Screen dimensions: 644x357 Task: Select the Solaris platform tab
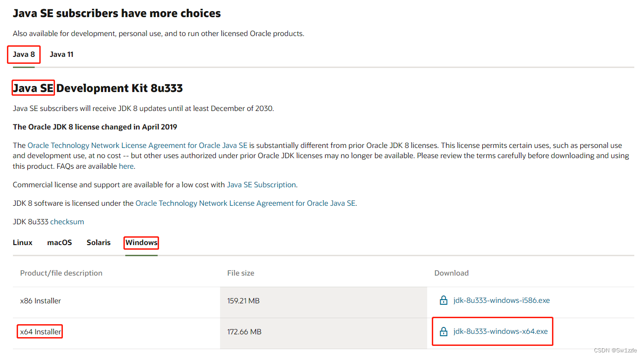98,242
